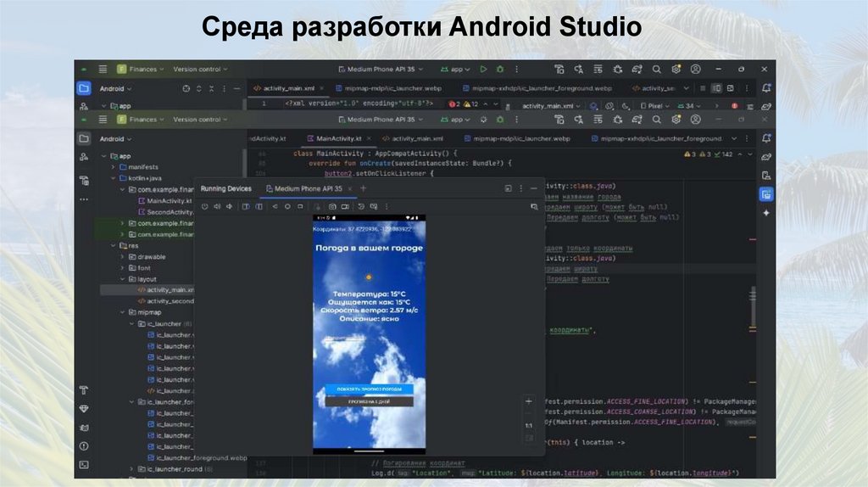Take emulator screenshot with camera icon
Screen dimensions: 868x487
coord(332,206)
